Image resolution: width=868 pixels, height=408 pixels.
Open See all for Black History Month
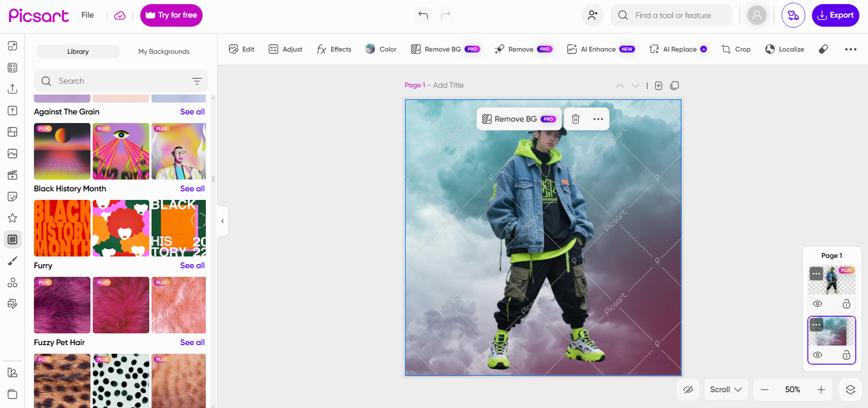192,189
